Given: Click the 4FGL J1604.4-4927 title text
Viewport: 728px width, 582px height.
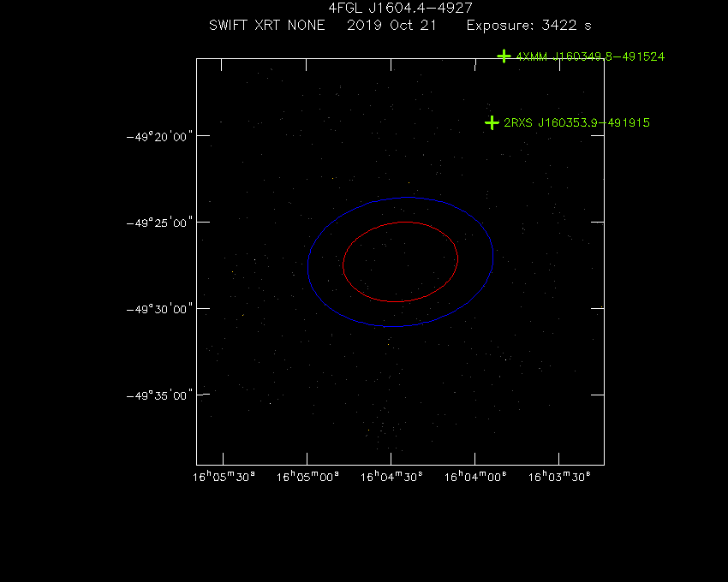Looking at the screenshot, I should tap(400, 9).
